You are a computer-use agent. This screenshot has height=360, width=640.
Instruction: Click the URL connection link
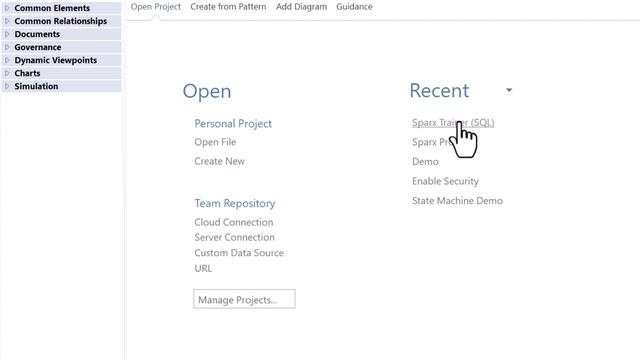pos(203,268)
